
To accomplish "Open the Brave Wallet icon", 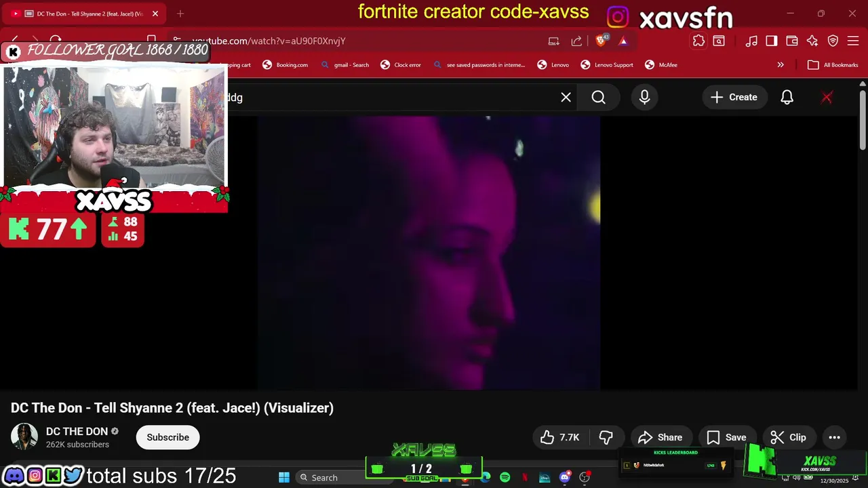I will point(791,41).
